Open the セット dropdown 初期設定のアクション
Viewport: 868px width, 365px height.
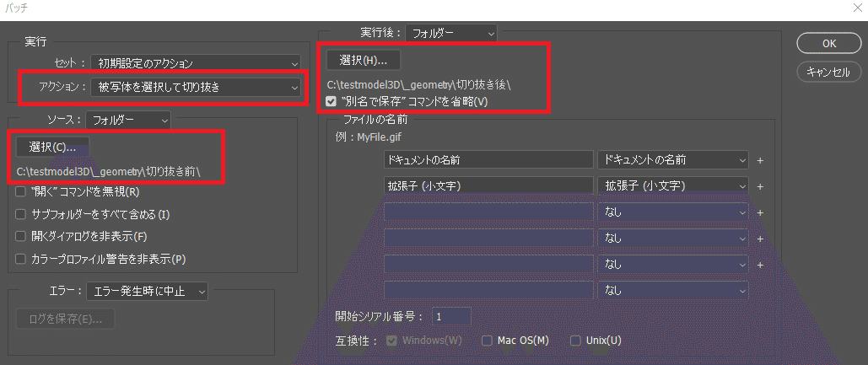[x=196, y=62]
